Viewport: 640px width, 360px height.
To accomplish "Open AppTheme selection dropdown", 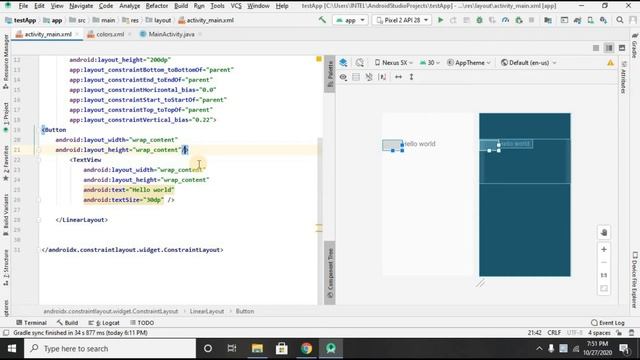I will (x=469, y=62).
